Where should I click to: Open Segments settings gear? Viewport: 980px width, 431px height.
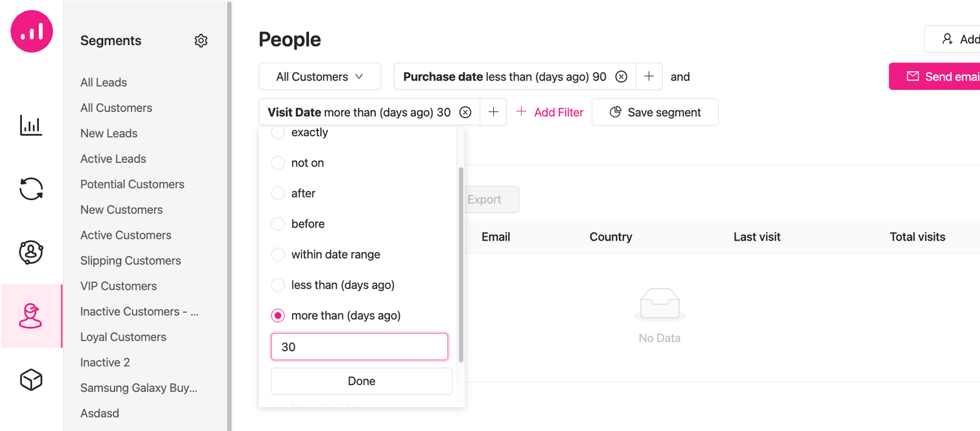[x=201, y=41]
